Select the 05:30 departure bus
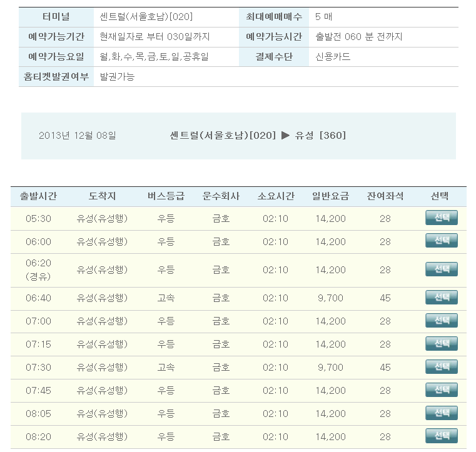 point(442,218)
